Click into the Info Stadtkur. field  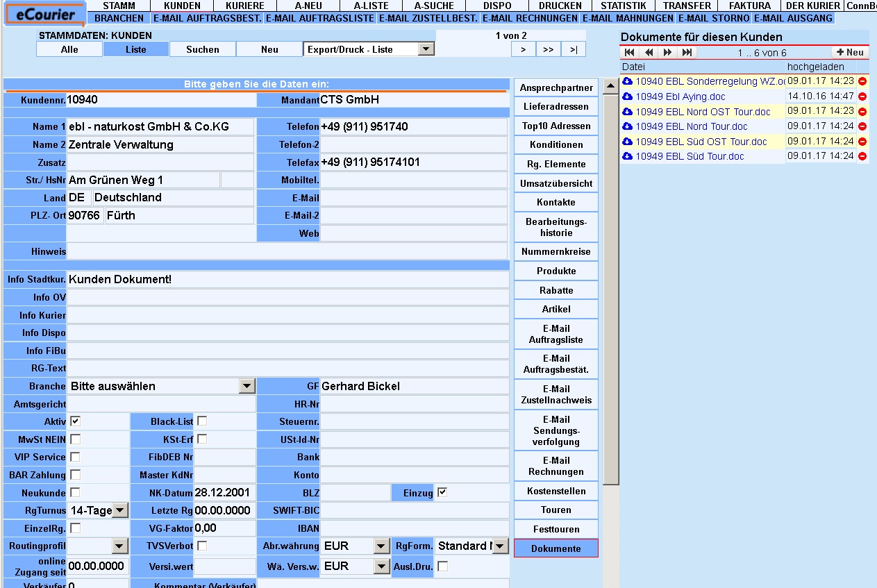click(287, 280)
